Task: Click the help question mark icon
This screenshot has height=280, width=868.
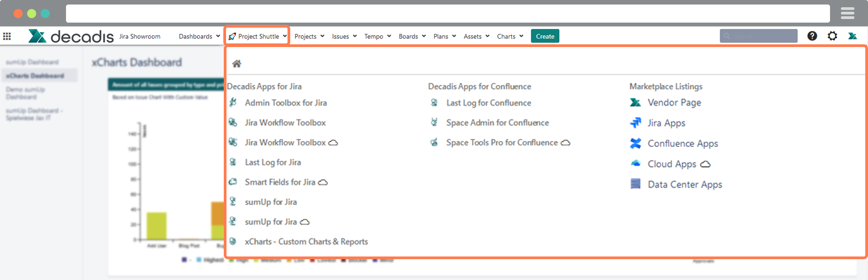Action: tap(812, 36)
